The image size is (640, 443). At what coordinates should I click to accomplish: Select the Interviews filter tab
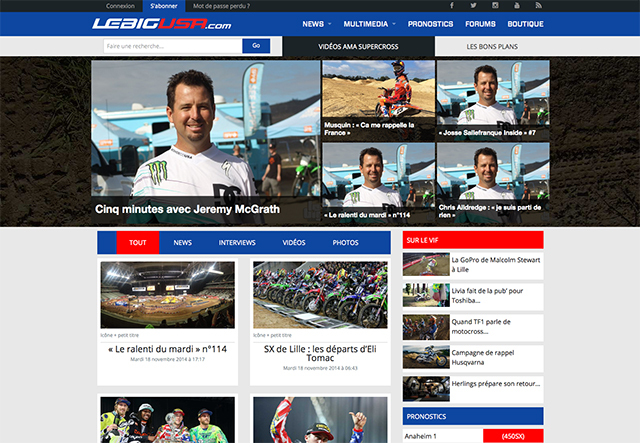tap(237, 243)
